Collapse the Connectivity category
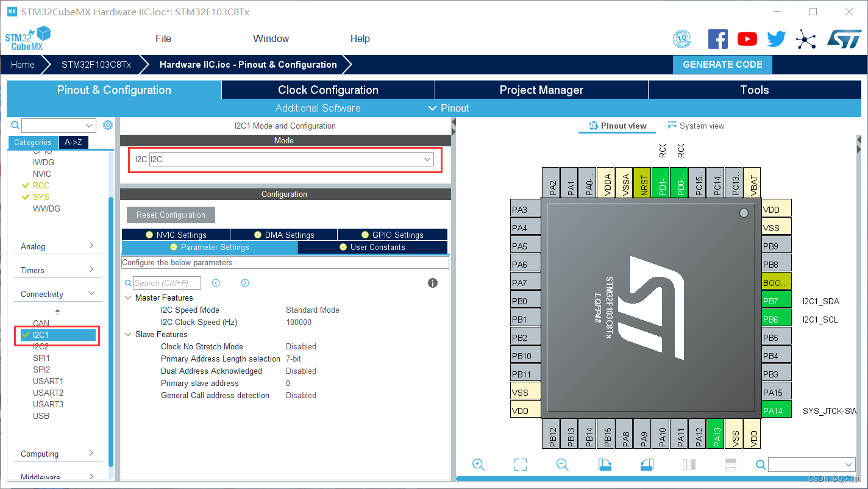 click(57, 294)
